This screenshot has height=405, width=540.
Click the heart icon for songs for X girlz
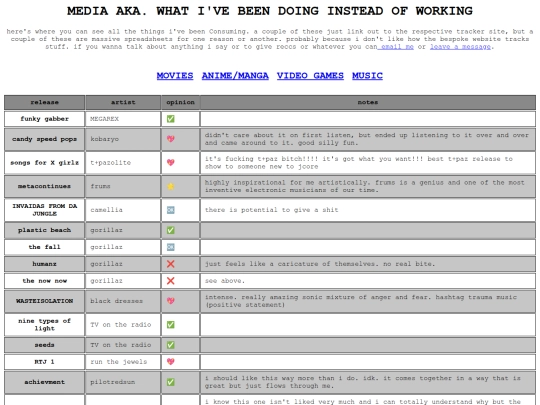[170, 162]
